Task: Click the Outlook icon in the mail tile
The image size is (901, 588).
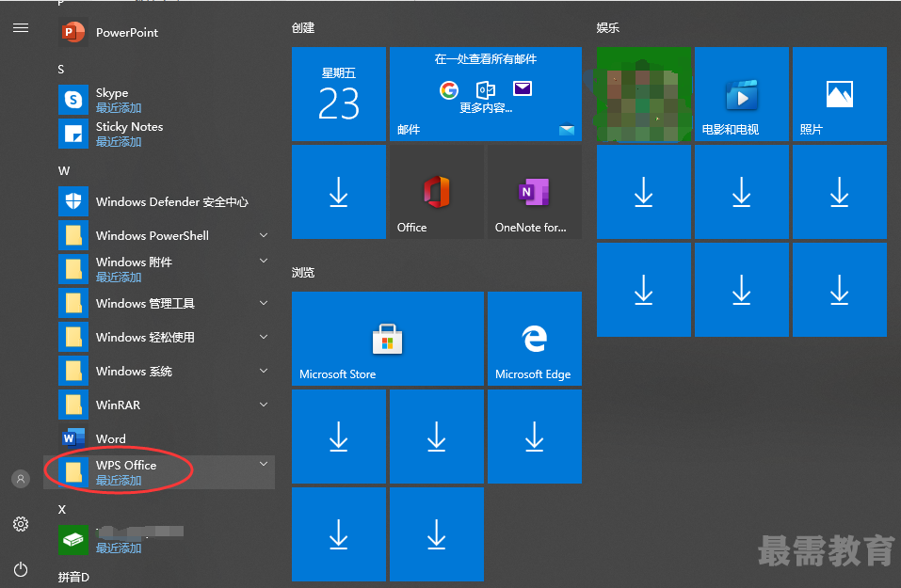Action: pos(486,89)
